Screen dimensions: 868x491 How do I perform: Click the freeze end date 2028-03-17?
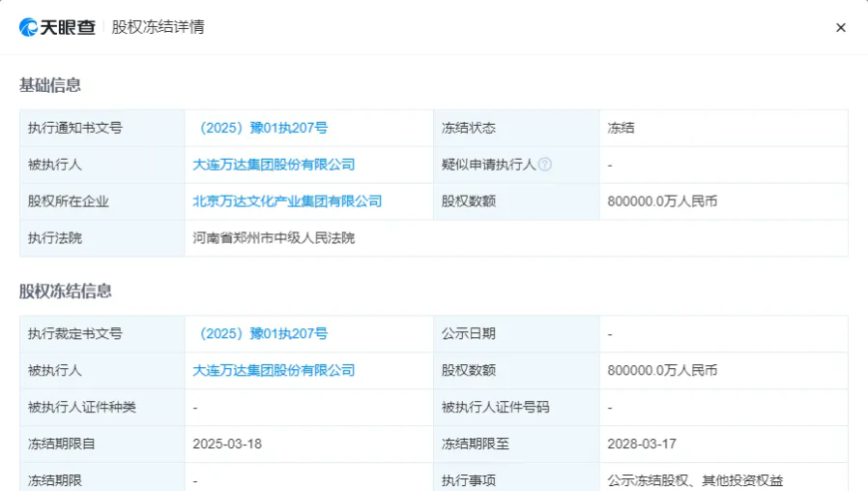click(x=642, y=443)
